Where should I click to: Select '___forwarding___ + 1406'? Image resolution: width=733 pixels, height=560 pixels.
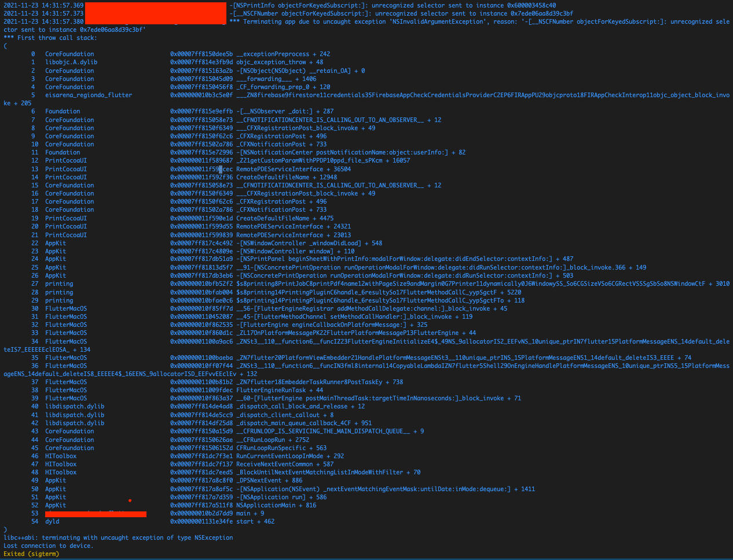click(276, 79)
